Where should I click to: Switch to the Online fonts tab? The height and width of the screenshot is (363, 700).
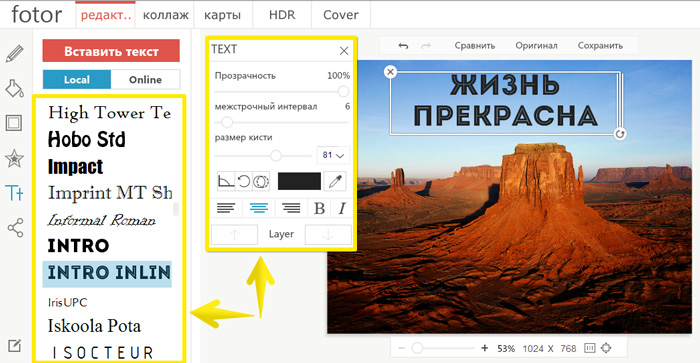(146, 79)
